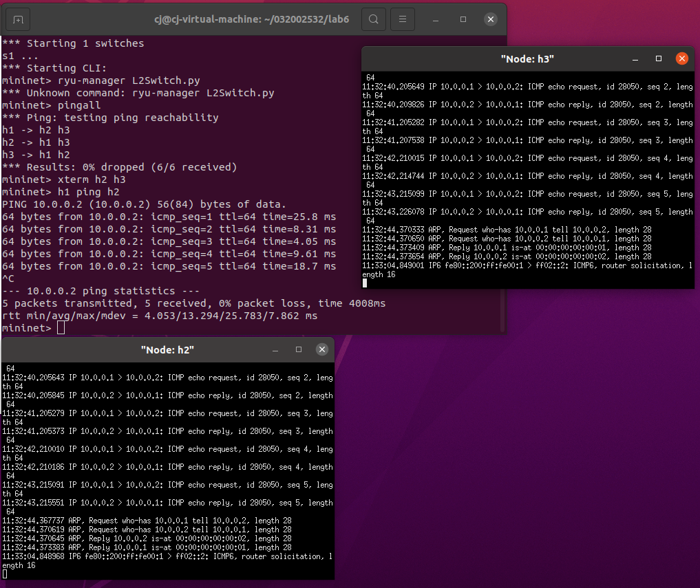Click the "Node: h2" title bar text

pos(167,350)
